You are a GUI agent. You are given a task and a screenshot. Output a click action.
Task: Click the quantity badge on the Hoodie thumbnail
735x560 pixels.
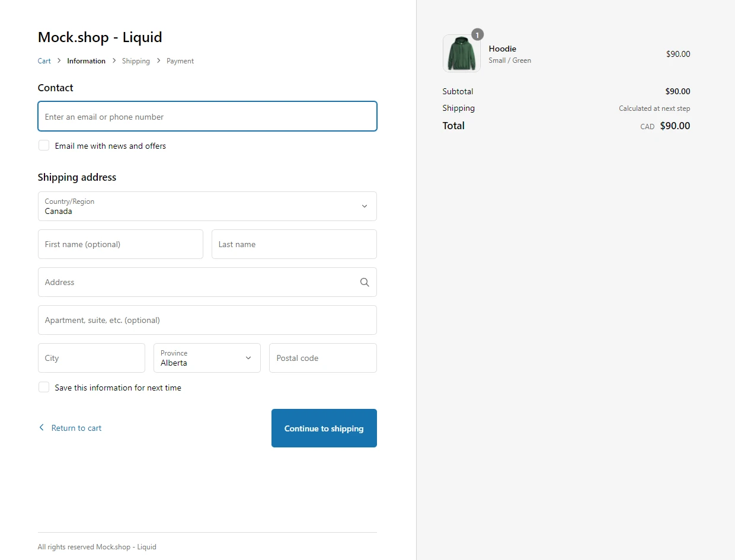[477, 34]
